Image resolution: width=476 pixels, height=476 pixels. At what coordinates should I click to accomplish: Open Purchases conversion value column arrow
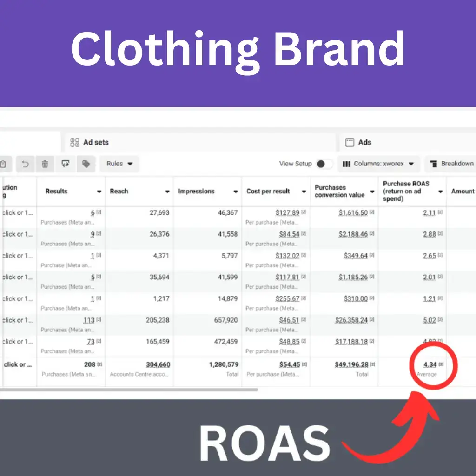click(x=372, y=192)
